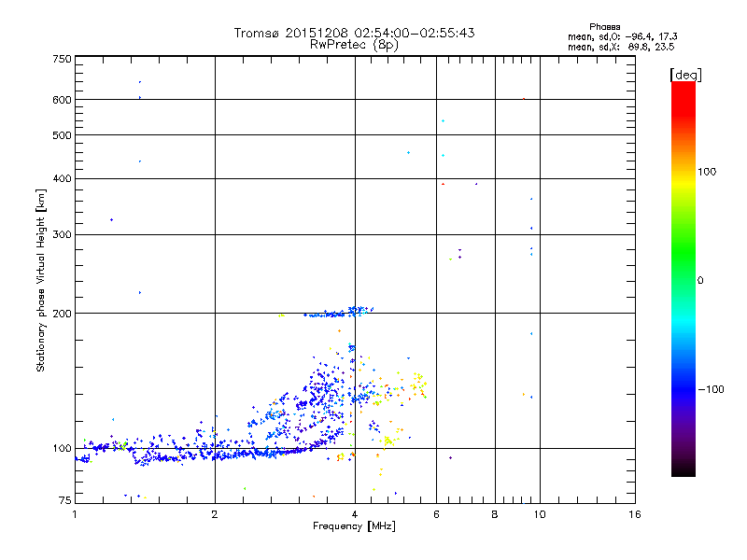
Task: Click the plot title 'Tromsø 20151208 02:54:00-02:55:43'
Action: [354, 33]
